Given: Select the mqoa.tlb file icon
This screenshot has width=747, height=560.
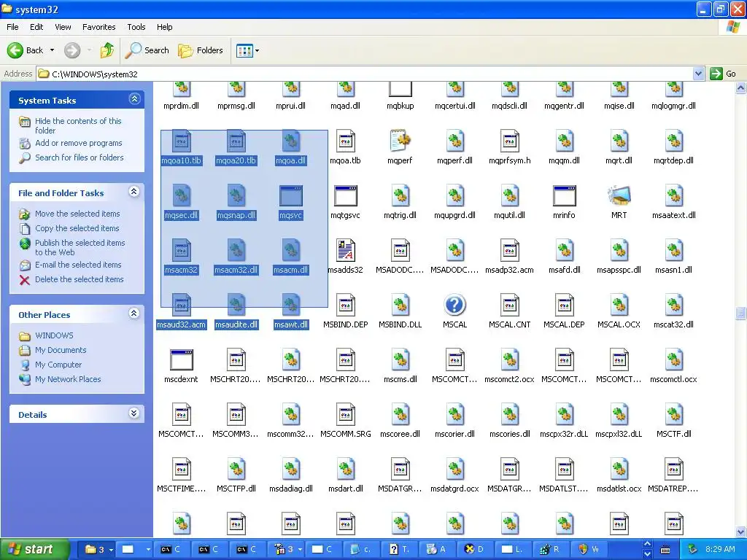Looking at the screenshot, I should point(345,141).
